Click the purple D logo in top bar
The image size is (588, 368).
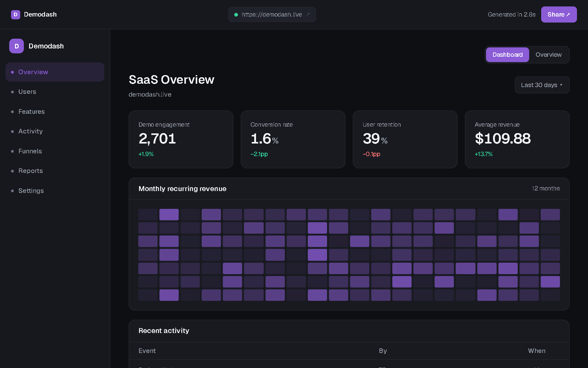(16, 14)
